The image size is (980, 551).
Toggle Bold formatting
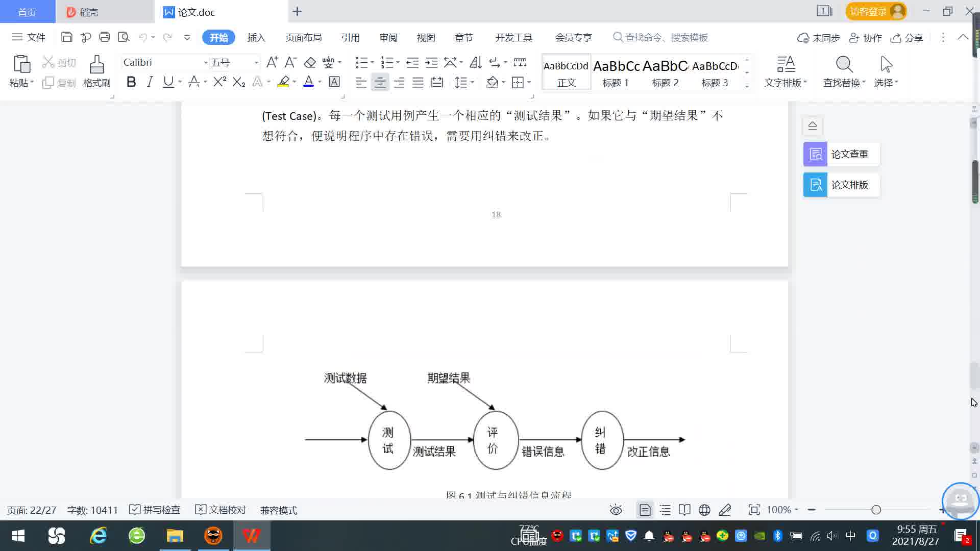(x=131, y=82)
